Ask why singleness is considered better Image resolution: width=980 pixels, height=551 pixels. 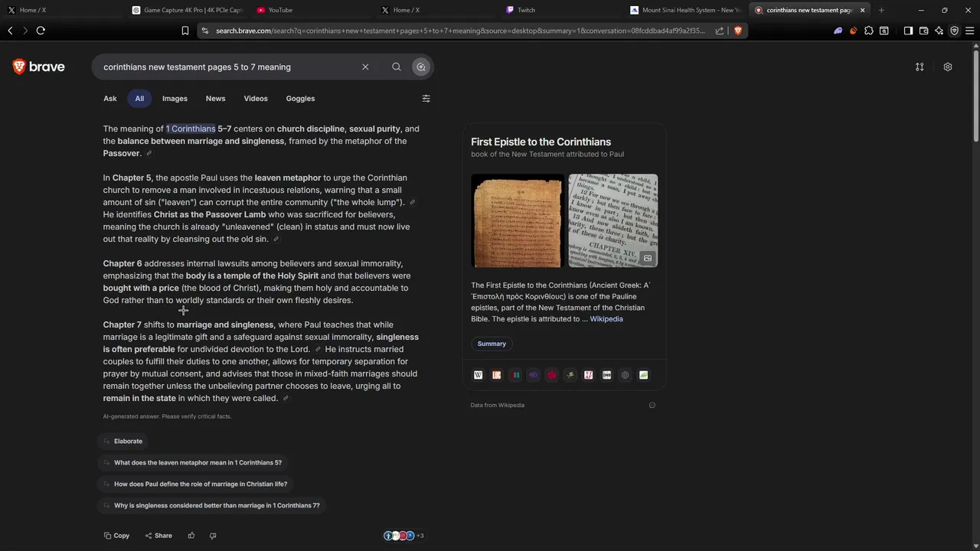tap(211, 506)
